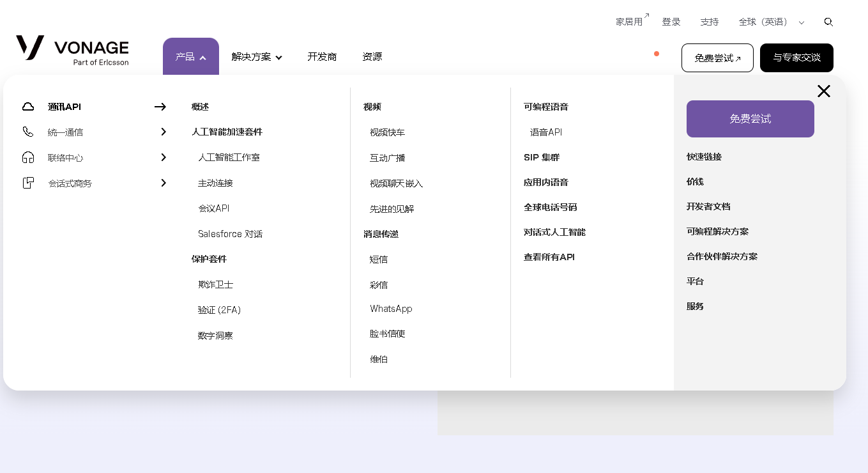868x473 pixels.
Task: Open 视频聊天嵌入
Action: 396,183
